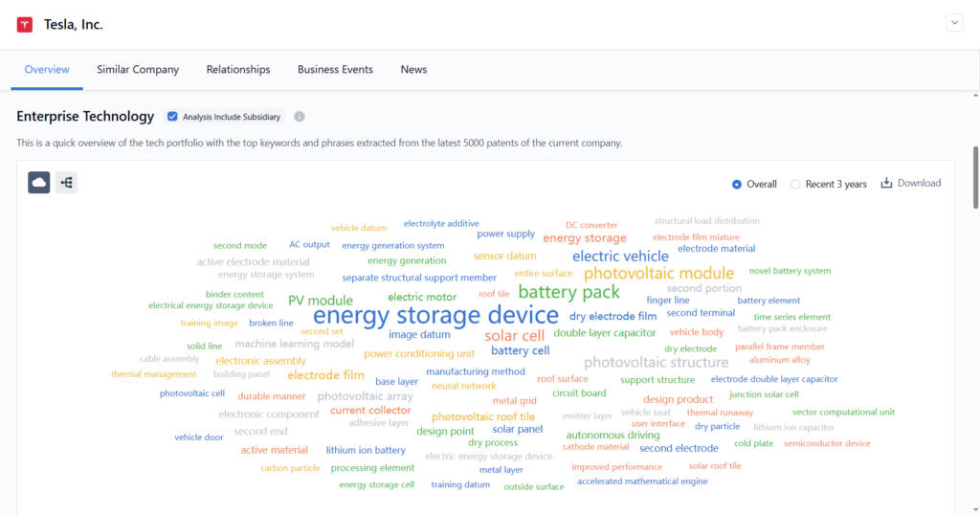Image resolution: width=980 pixels, height=515 pixels.
Task: Click the 'battery pack' keyword in cloud
Action: tap(568, 292)
